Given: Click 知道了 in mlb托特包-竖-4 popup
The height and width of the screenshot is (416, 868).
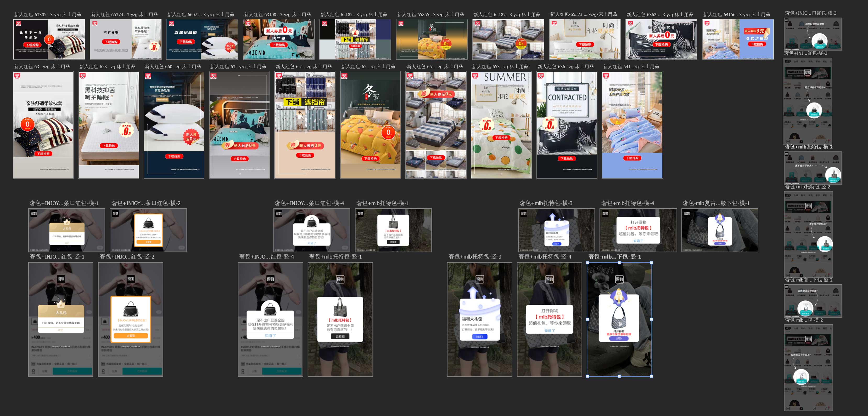Looking at the screenshot, I should coord(549,330).
